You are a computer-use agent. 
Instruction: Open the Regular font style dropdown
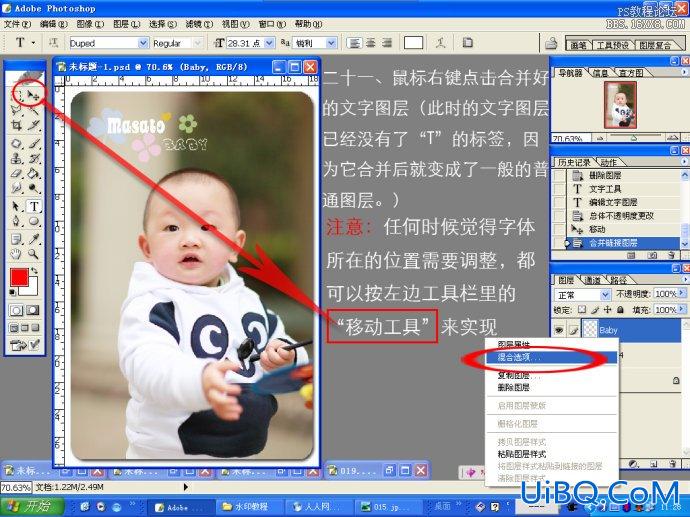coord(198,43)
